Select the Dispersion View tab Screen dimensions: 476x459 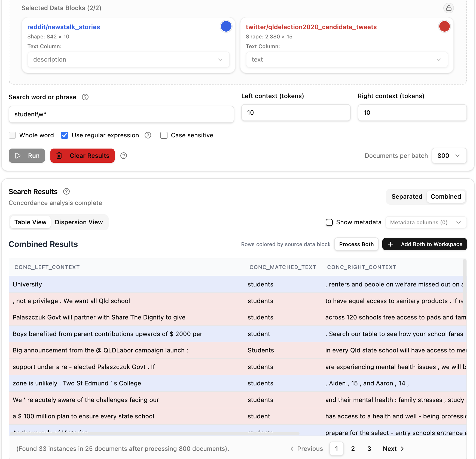click(x=79, y=222)
